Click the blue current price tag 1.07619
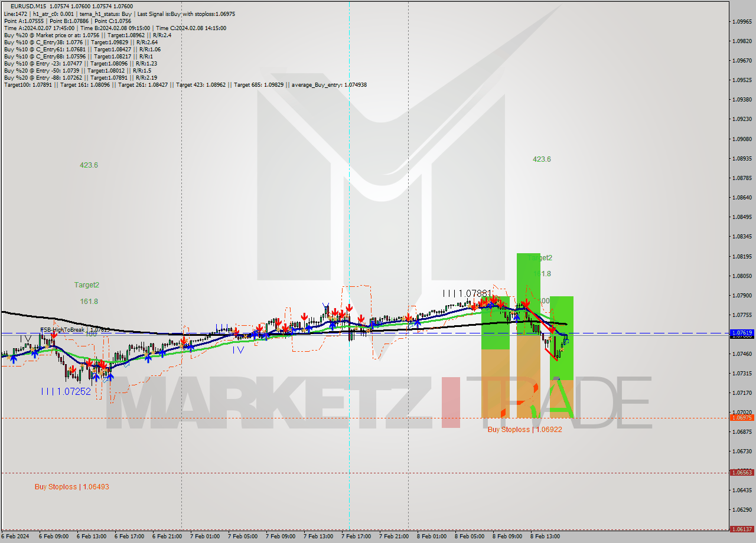756x543 pixels. click(742, 333)
